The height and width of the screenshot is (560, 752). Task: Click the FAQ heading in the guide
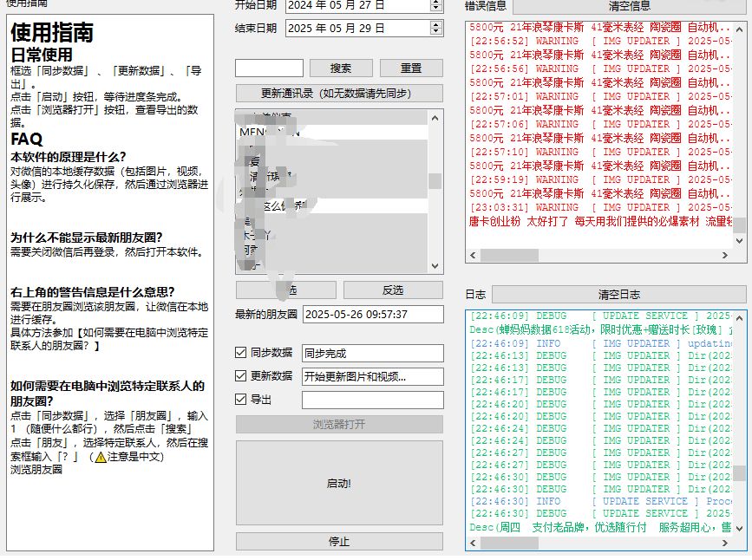pyautogui.click(x=27, y=139)
